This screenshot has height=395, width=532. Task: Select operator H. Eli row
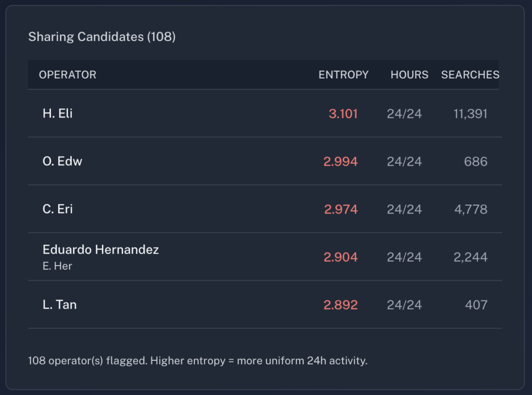[x=58, y=113]
